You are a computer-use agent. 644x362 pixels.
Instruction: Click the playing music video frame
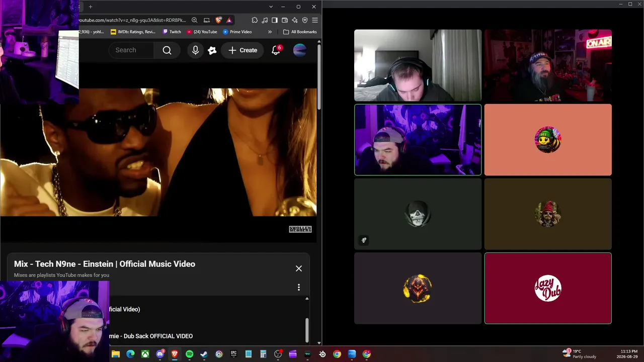pos(158,152)
